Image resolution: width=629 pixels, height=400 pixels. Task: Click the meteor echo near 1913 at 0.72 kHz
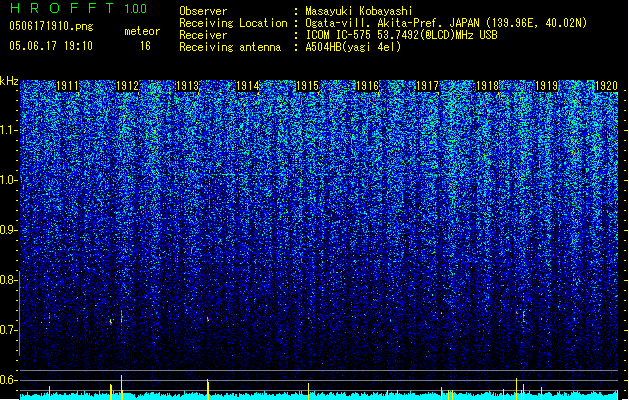(208, 320)
